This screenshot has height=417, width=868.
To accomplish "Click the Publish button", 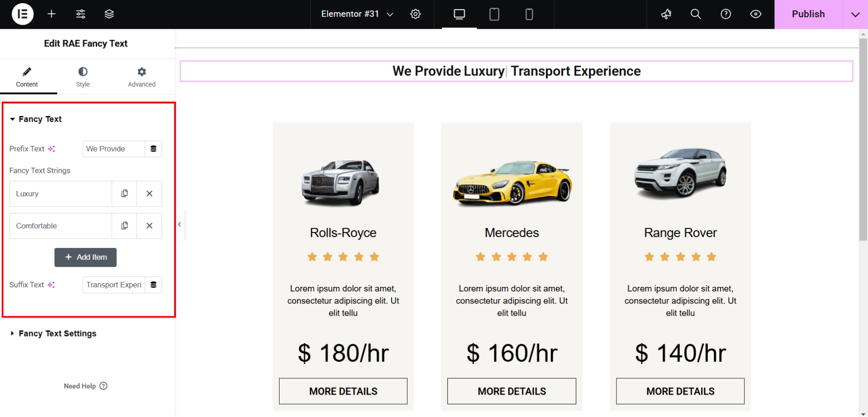I will [x=808, y=14].
